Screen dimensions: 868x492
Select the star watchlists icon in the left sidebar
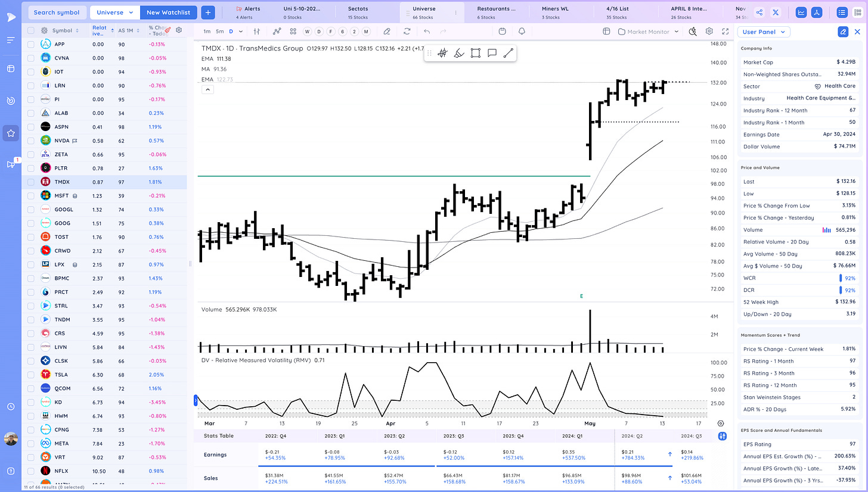click(11, 133)
